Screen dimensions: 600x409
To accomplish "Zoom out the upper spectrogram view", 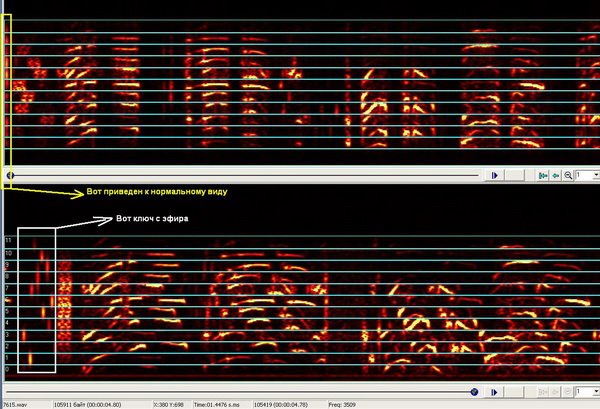I will click(x=568, y=175).
